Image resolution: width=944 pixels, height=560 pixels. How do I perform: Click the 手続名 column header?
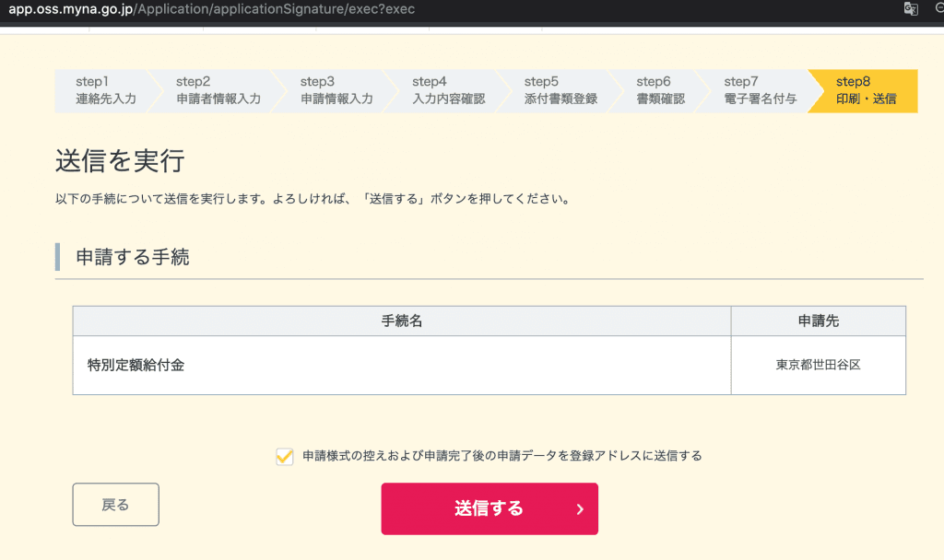coord(401,320)
